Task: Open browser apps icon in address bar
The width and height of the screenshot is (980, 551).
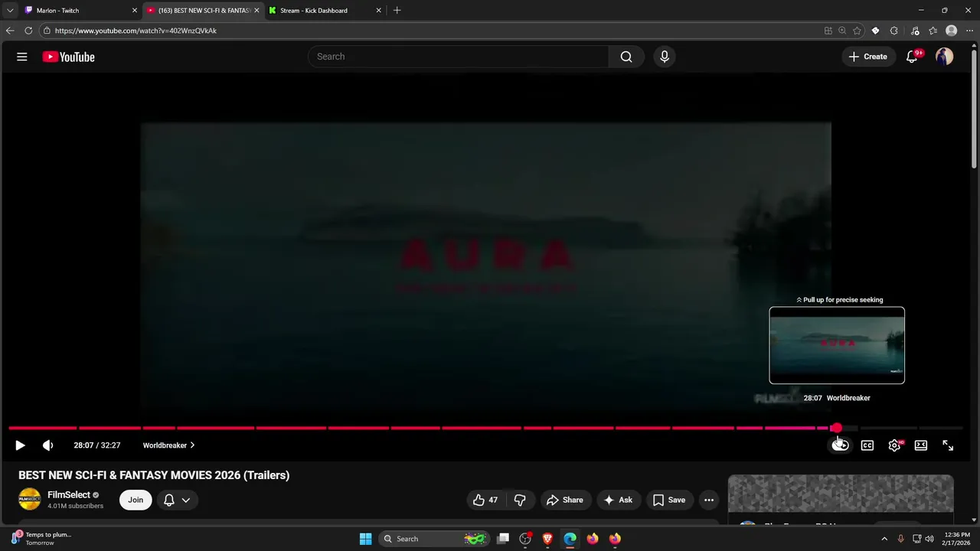Action: click(828, 31)
